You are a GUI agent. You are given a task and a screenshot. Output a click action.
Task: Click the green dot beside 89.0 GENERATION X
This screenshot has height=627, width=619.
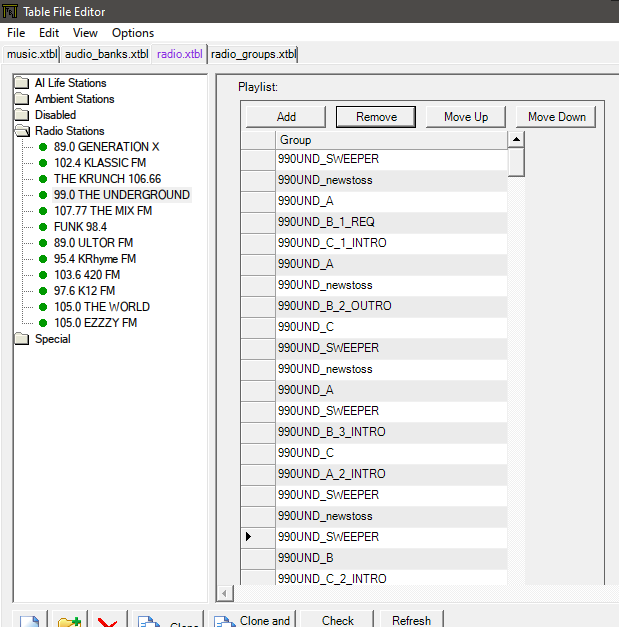[x=43, y=147]
